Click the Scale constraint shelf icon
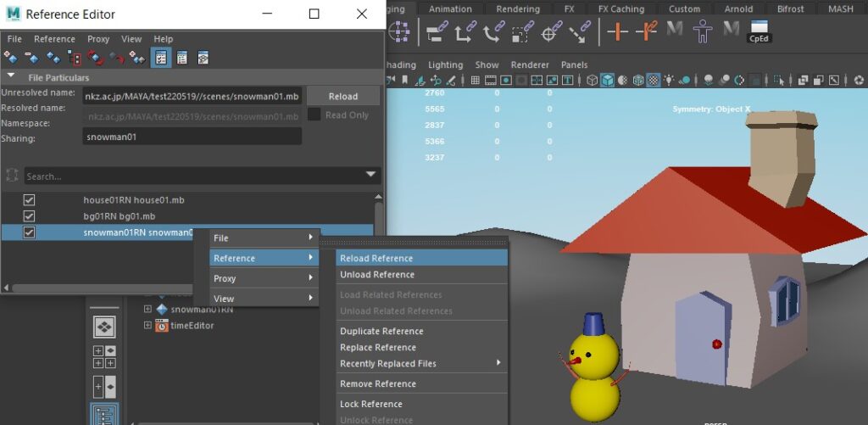Image resolution: width=868 pixels, height=425 pixels. [x=521, y=31]
